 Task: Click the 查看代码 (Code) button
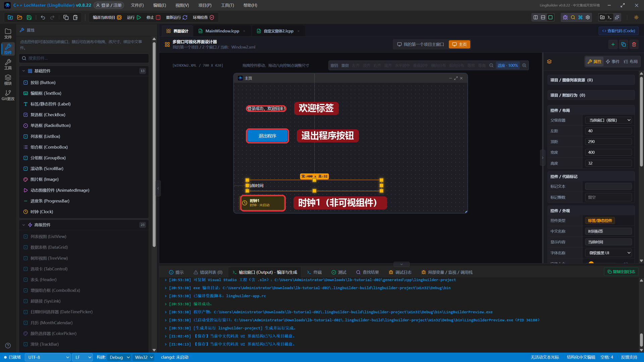619,31
